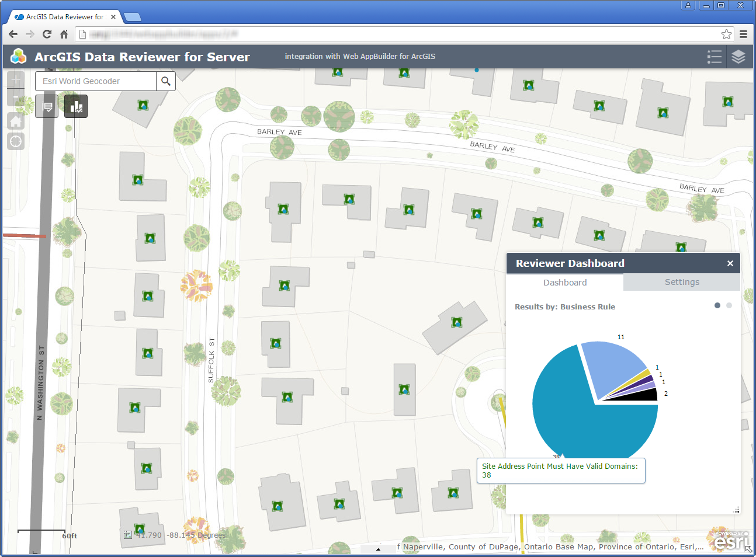Select the ArcGIS Data Reviewer browser tab

point(65,17)
